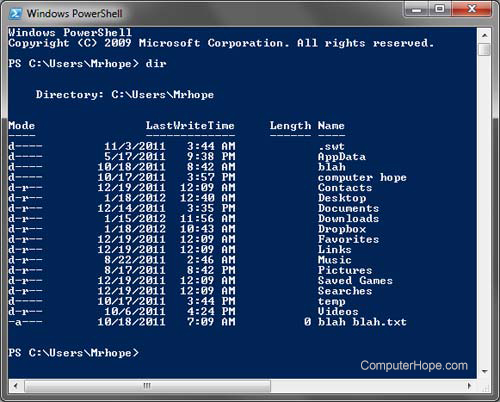Image resolution: width=500 pixels, height=402 pixels.
Task: Click the 'Directory: C:\Users\Mrhope' line
Action: click(125, 95)
